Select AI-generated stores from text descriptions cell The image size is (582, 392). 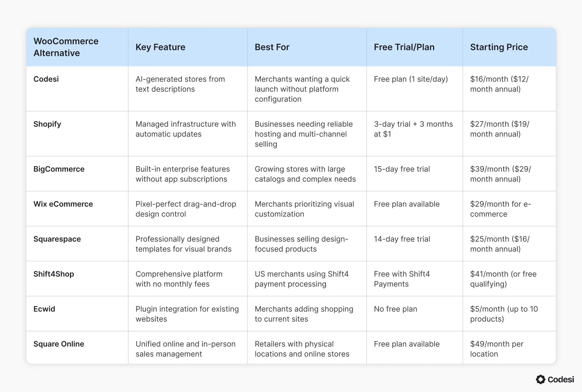coord(180,84)
